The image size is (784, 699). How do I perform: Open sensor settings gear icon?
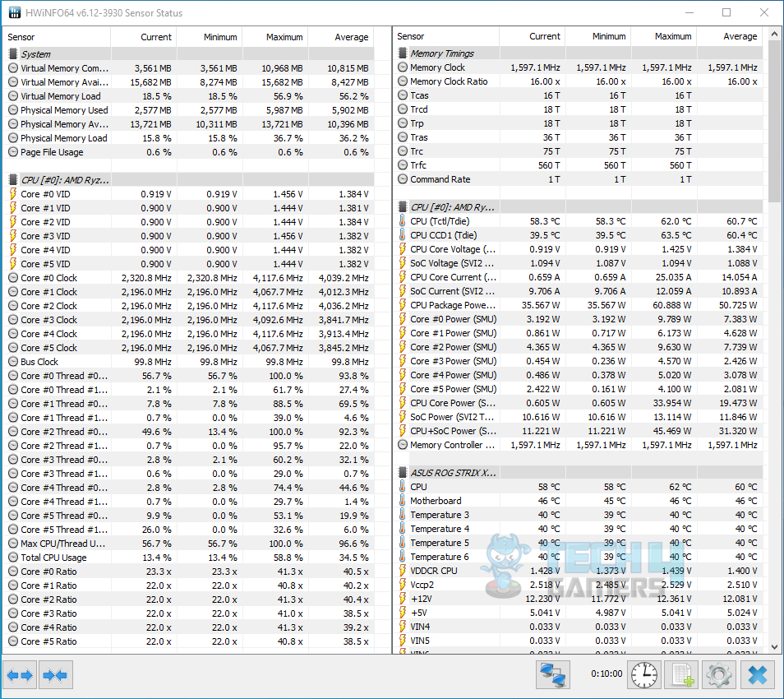[x=720, y=675]
